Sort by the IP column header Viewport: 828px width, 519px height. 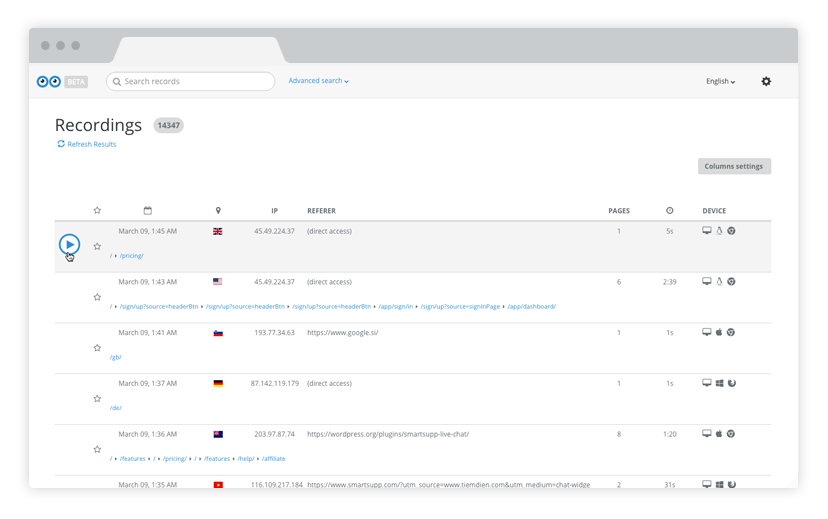tap(275, 211)
